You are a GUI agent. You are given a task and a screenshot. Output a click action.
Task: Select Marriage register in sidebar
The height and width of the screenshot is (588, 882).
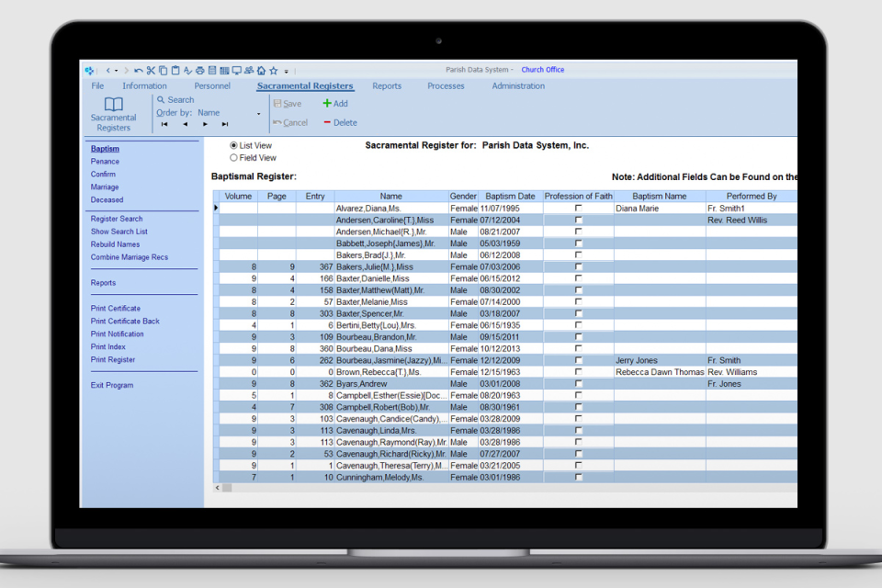(x=105, y=187)
